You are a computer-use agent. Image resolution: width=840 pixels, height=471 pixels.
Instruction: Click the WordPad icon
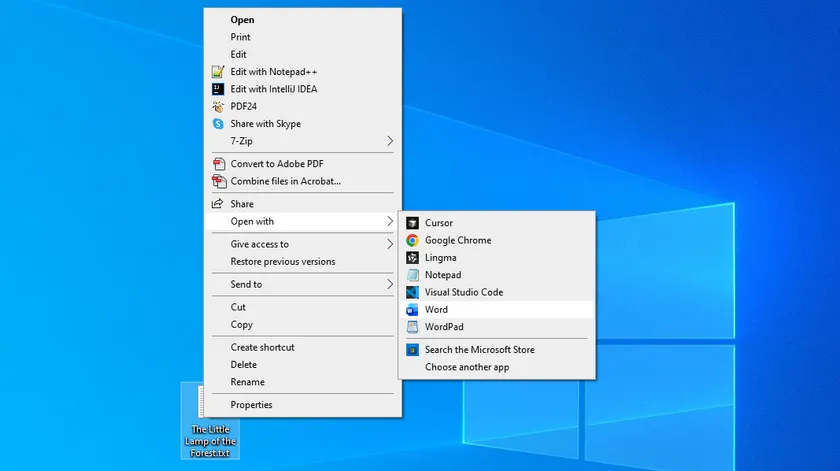412,327
